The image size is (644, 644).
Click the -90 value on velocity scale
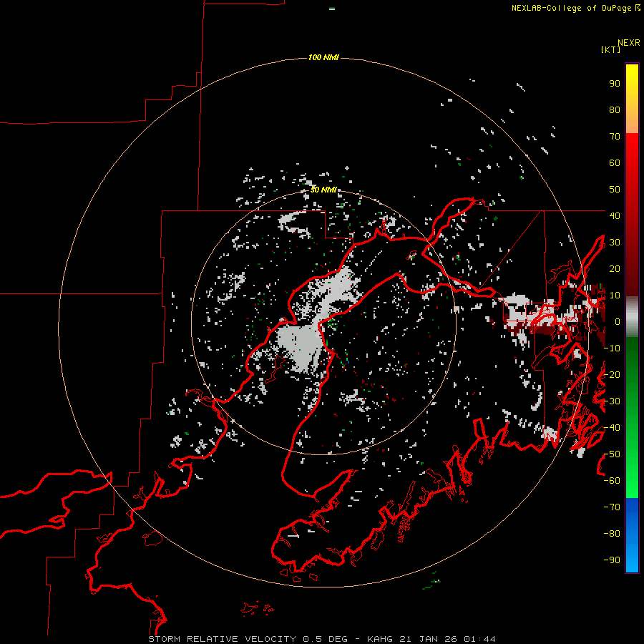(612, 560)
